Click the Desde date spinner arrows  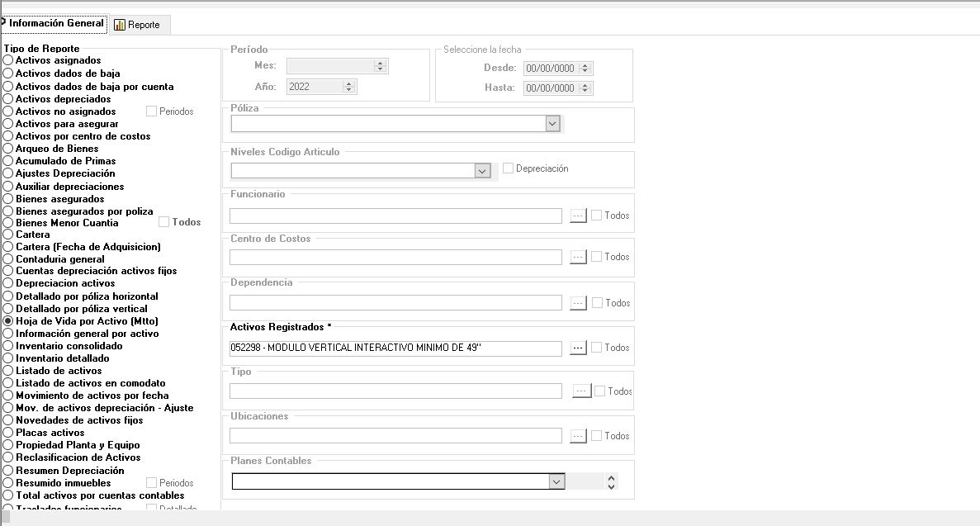(585, 69)
